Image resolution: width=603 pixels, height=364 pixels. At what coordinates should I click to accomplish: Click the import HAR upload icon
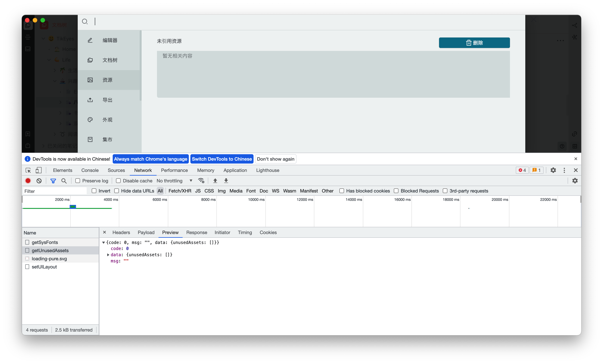tap(215, 181)
